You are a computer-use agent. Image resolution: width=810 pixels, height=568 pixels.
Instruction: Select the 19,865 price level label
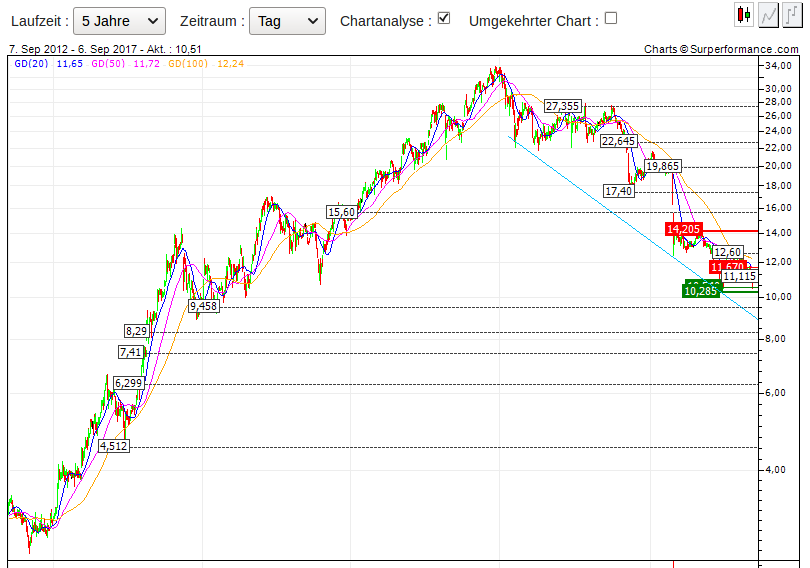[663, 166]
